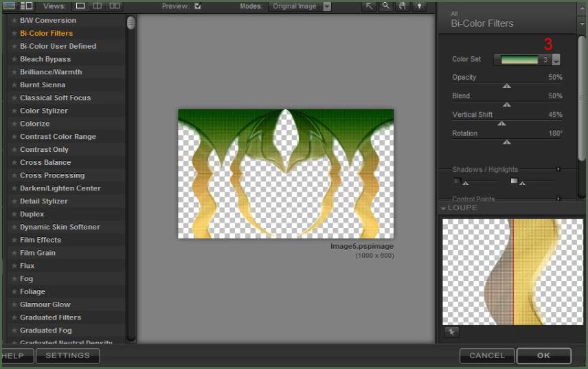588x369 pixels.
Task: Click the OK button
Action: (543, 355)
